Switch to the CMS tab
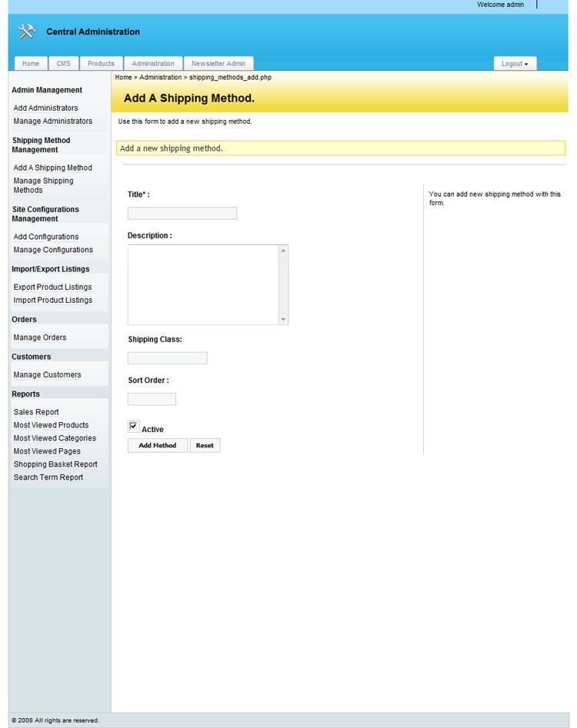 pos(64,64)
